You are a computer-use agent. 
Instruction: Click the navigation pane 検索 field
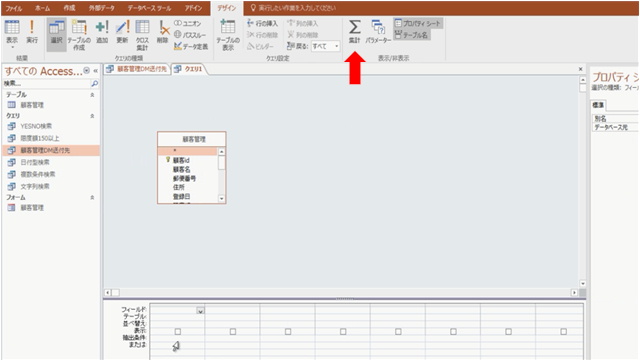(x=47, y=84)
